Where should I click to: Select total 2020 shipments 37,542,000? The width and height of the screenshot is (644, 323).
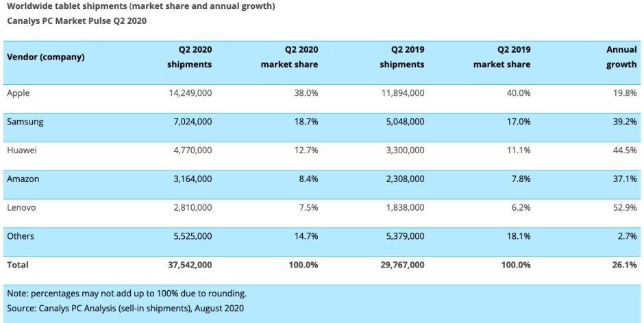point(190,265)
